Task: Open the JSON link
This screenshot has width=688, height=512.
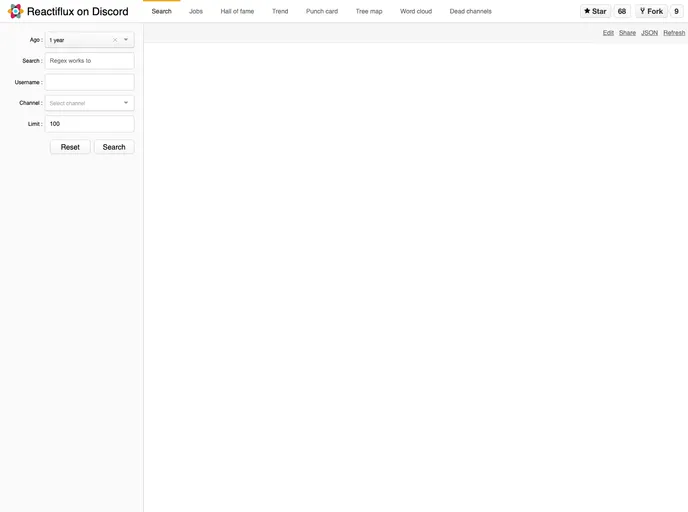Action: [x=649, y=33]
